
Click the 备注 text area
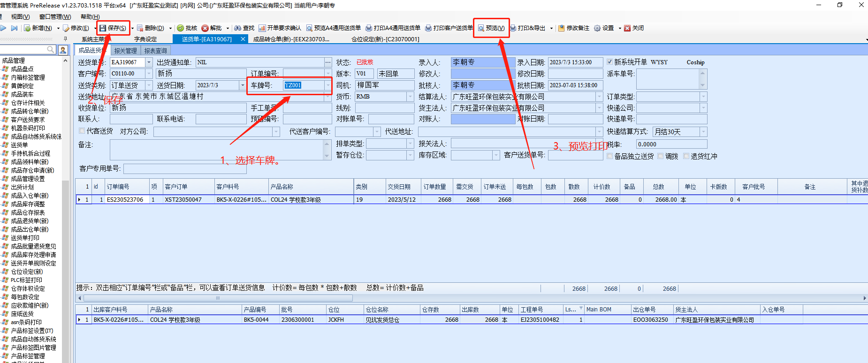pyautogui.click(x=217, y=150)
